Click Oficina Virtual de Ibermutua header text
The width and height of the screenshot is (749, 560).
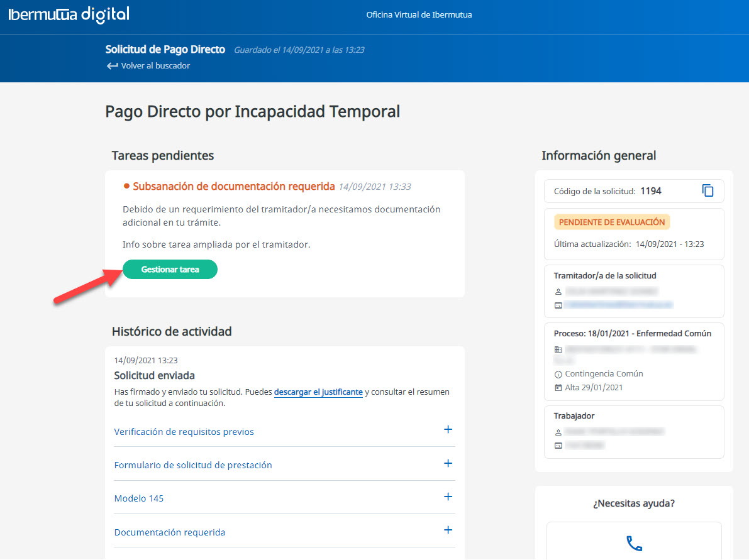(x=419, y=15)
